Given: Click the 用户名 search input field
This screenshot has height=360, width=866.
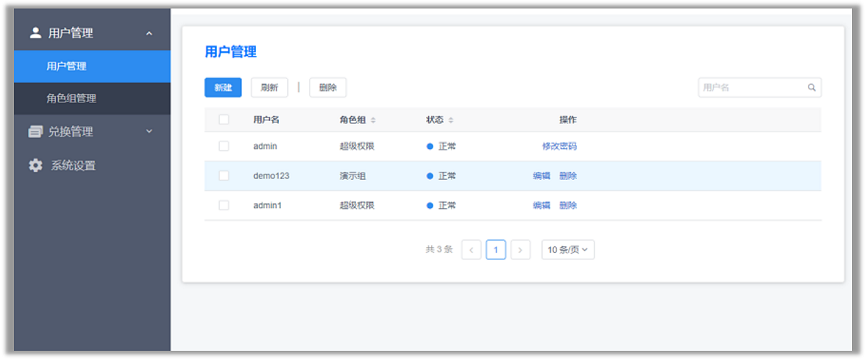Looking at the screenshot, I should (759, 87).
